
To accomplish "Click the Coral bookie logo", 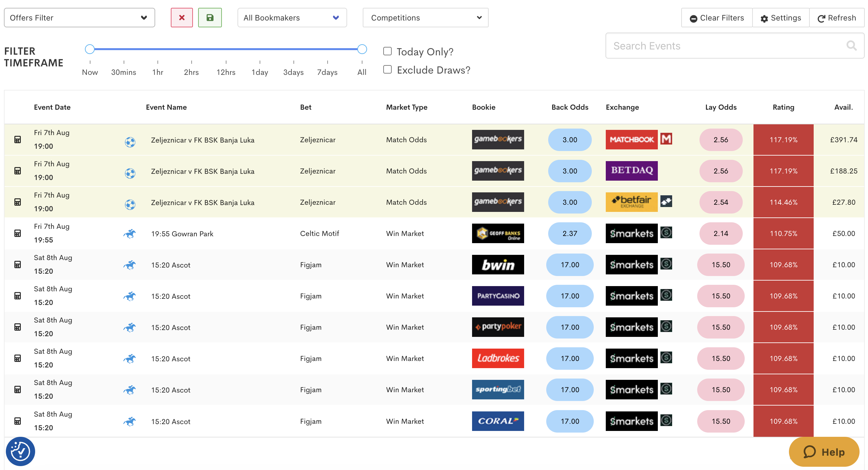I will [498, 421].
